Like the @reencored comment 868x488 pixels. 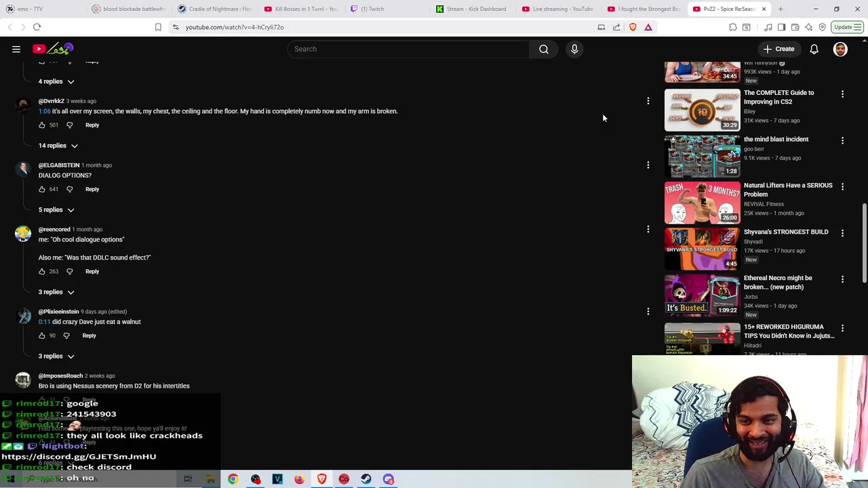(42, 271)
